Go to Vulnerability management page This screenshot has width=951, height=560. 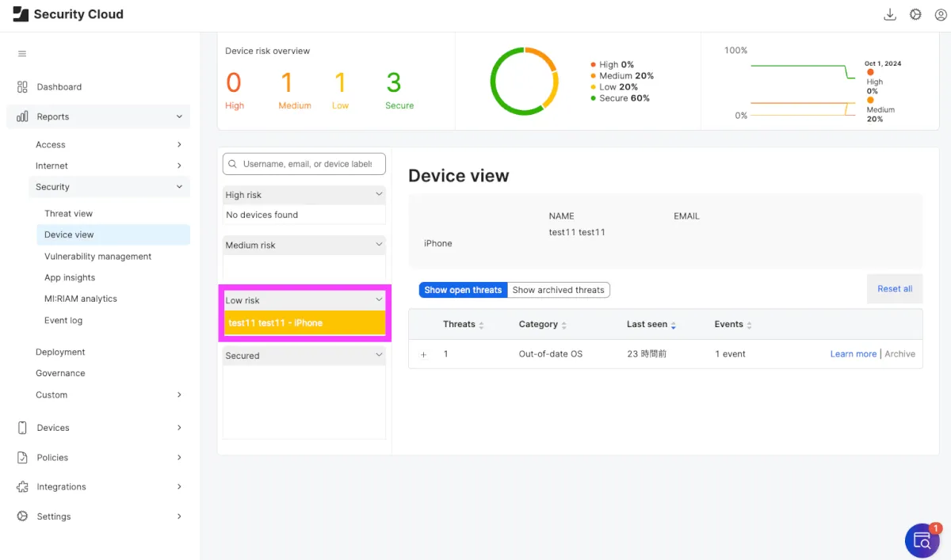coord(98,257)
